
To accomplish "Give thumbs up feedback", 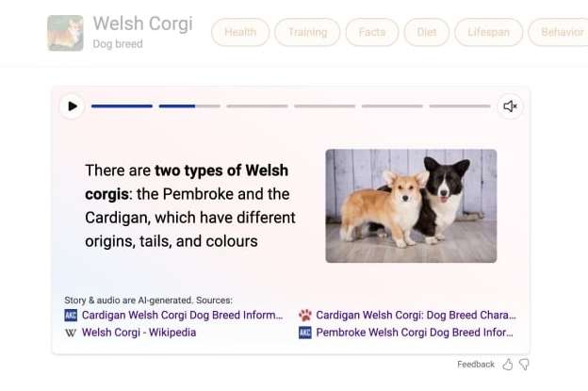I will [x=508, y=365].
